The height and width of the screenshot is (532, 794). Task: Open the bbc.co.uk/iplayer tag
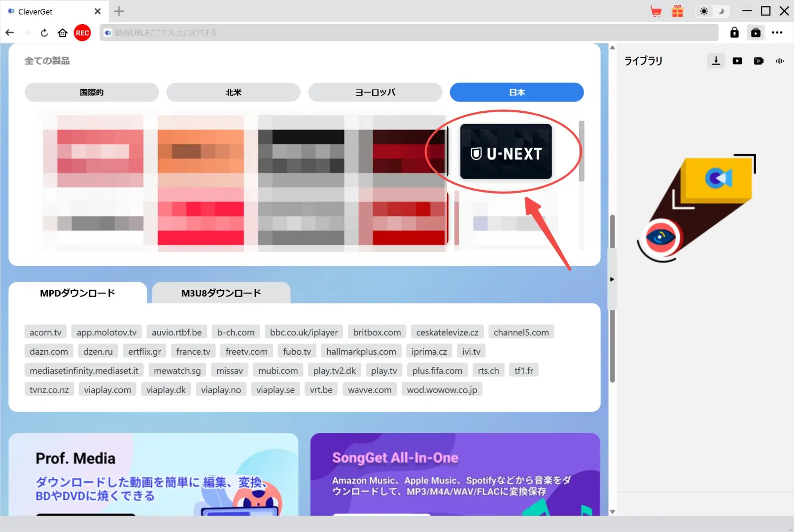304,332
